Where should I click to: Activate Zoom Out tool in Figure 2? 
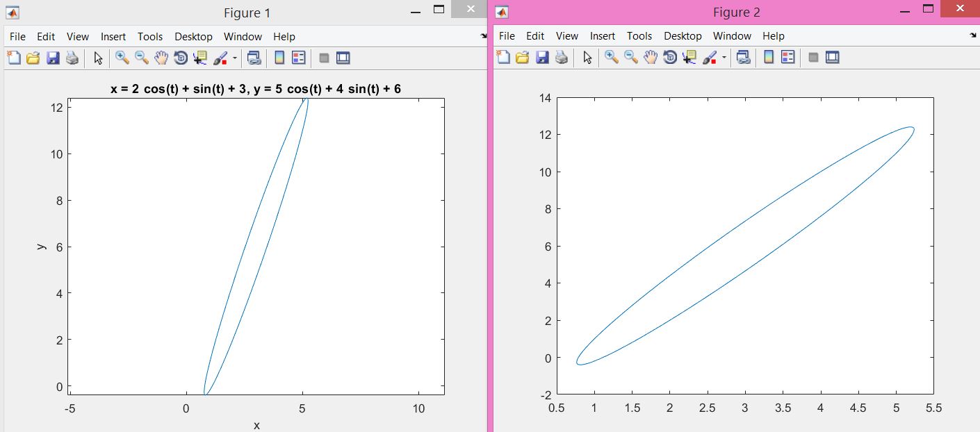coord(631,58)
